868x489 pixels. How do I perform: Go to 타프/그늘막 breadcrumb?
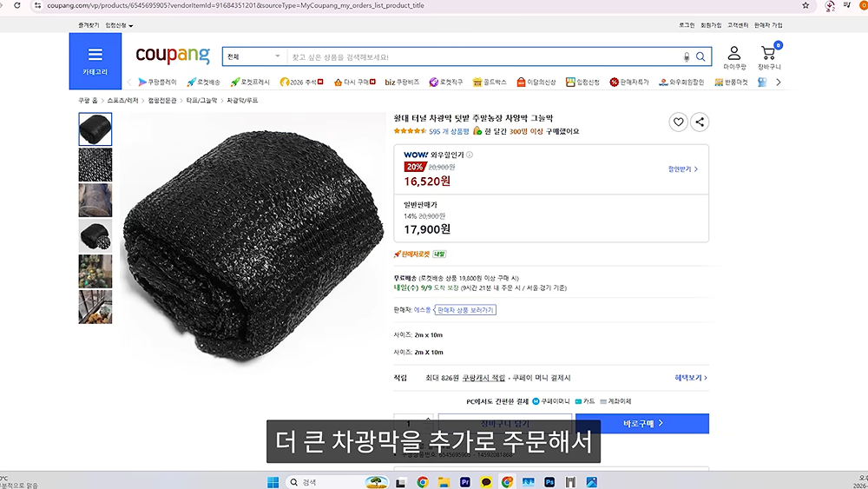tap(201, 101)
